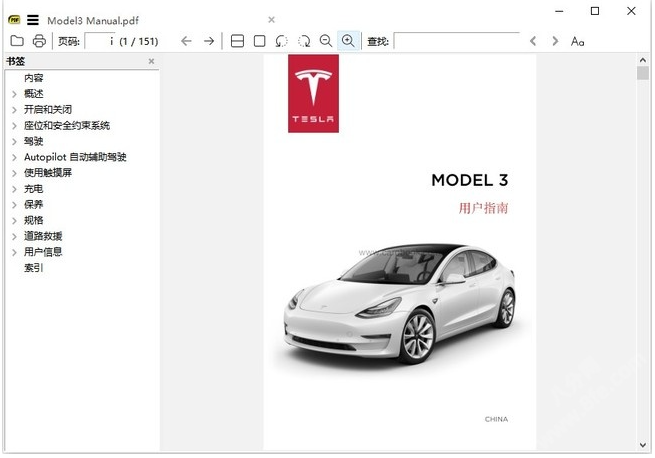The height and width of the screenshot is (458, 655).
Task: Expand the 座位和安全约束系统 chevron
Action: tap(14, 126)
